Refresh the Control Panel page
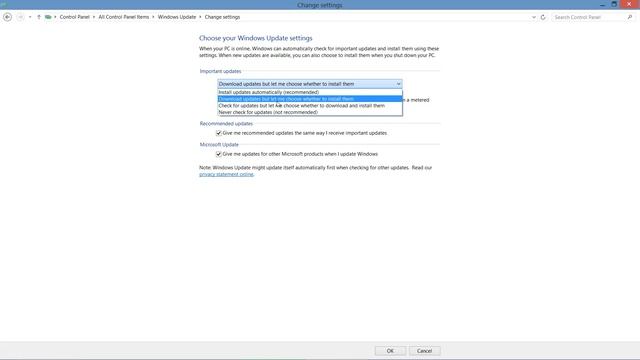Viewport: 640px width, 360px height. coord(543,17)
